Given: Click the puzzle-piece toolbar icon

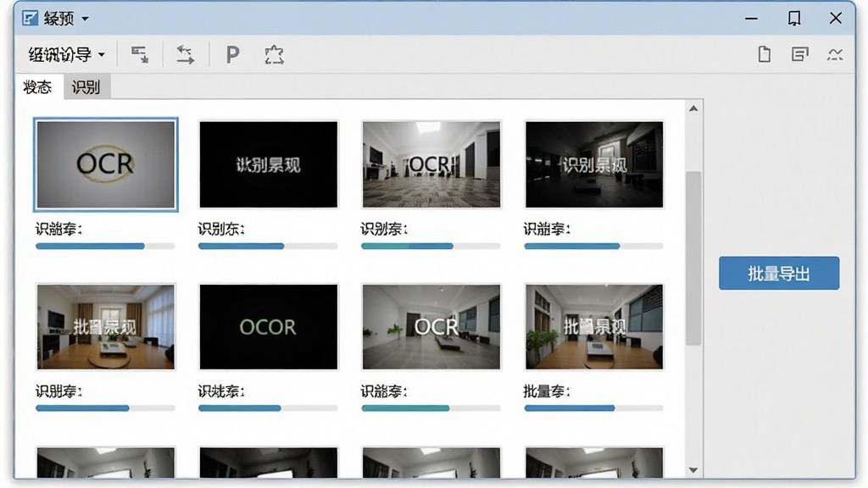Looking at the screenshot, I should point(274,54).
